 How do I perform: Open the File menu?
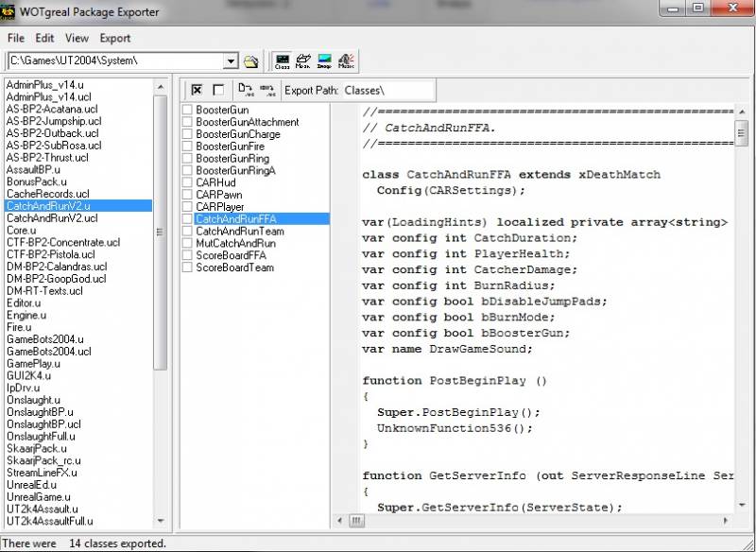pyautogui.click(x=16, y=38)
